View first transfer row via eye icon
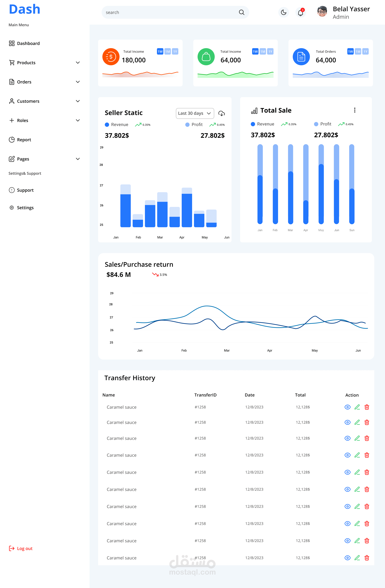The height and width of the screenshot is (588, 385). coord(347,407)
